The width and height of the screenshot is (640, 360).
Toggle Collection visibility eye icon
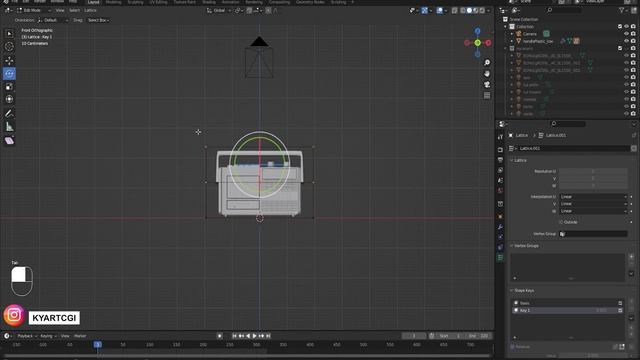(626, 27)
